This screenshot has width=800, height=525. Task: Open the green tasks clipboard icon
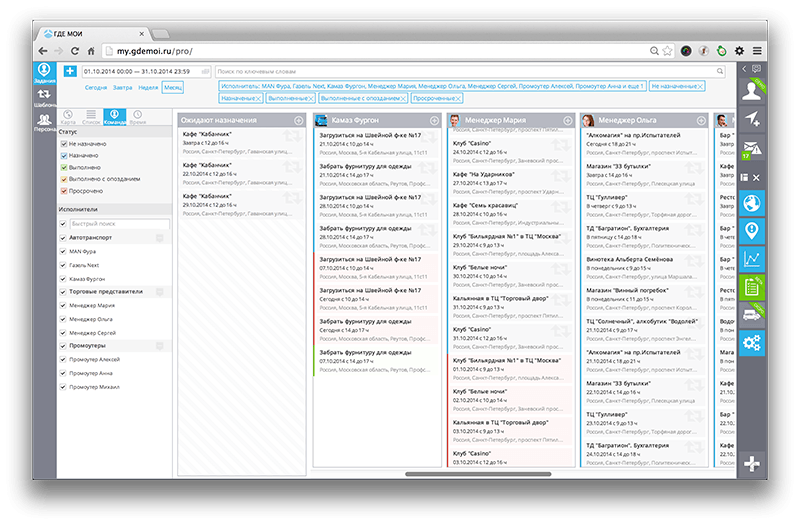pyautogui.click(x=752, y=287)
